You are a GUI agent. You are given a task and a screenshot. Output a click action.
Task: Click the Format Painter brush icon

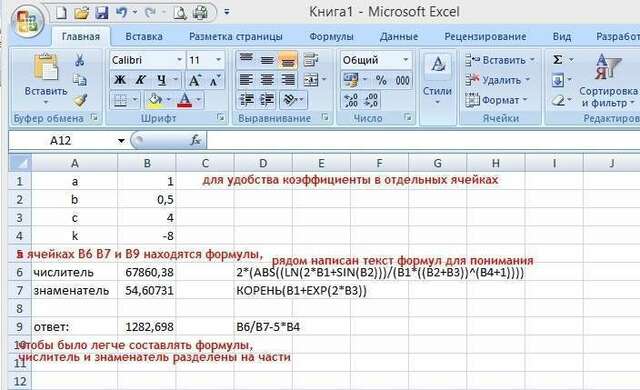(x=80, y=100)
